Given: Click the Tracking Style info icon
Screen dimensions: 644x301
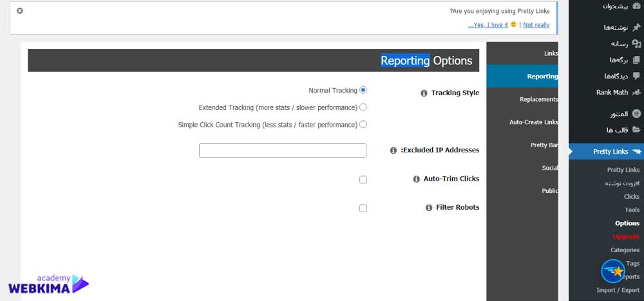Looking at the screenshot, I should pyautogui.click(x=424, y=93).
